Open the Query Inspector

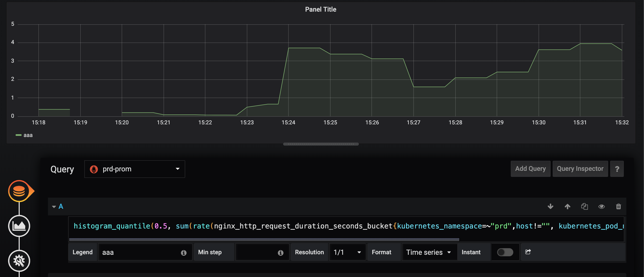[580, 169]
